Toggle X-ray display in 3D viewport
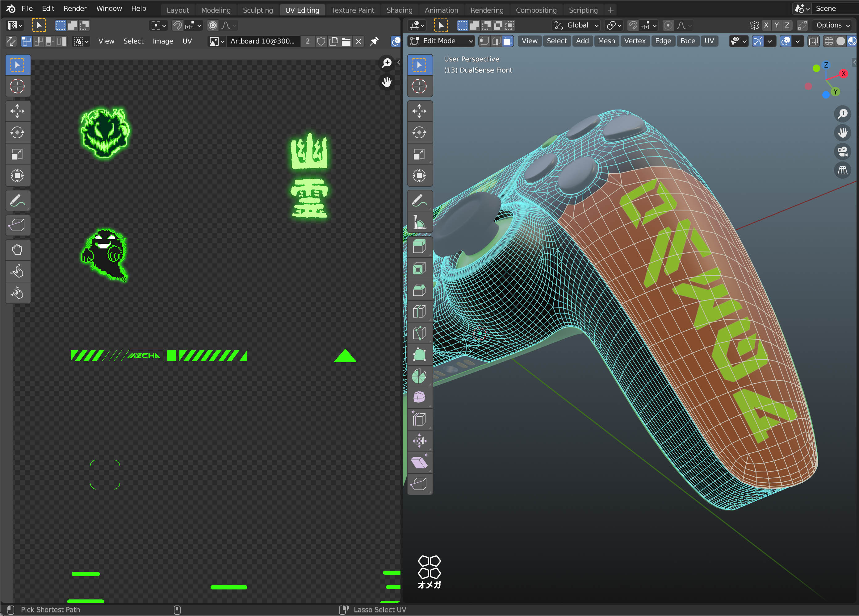This screenshot has height=616, width=859. (x=813, y=41)
